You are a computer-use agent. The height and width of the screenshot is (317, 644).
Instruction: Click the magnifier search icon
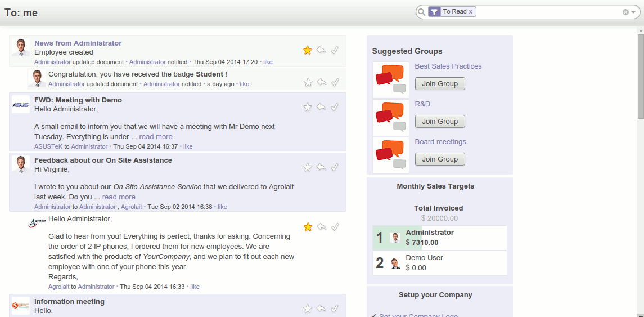point(421,12)
